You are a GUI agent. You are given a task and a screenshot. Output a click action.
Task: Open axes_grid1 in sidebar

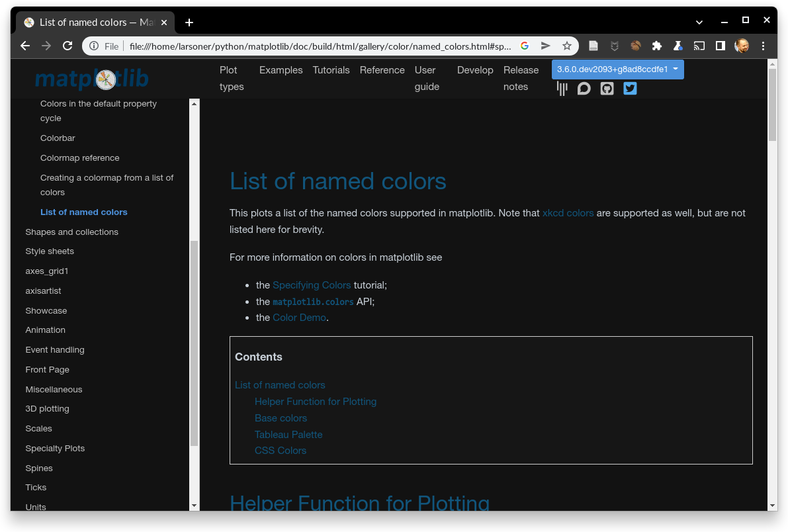47,271
